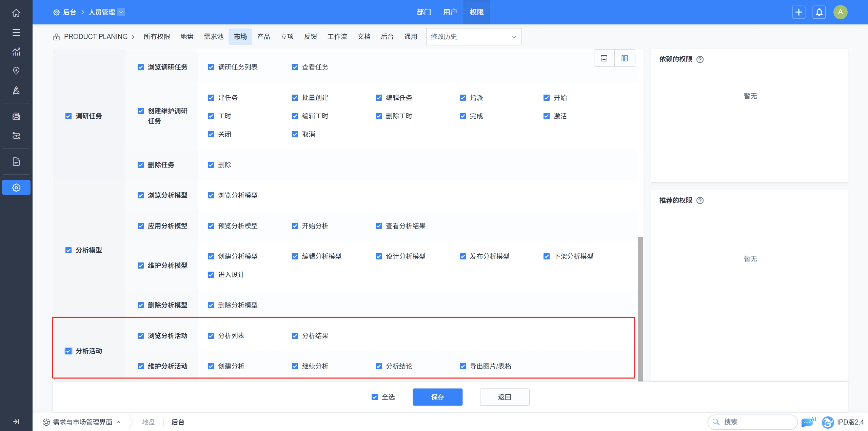Screen dimensions: 868x431
Task: Open the notification bell
Action: 819,12
